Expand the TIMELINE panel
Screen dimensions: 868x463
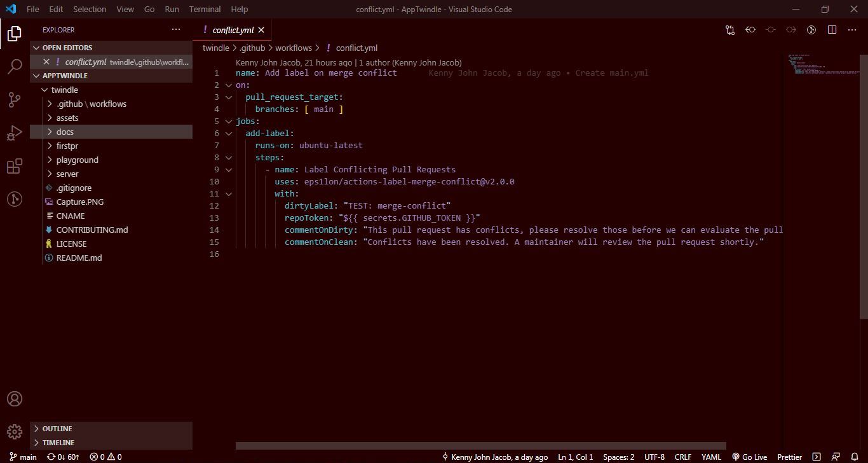111,443
